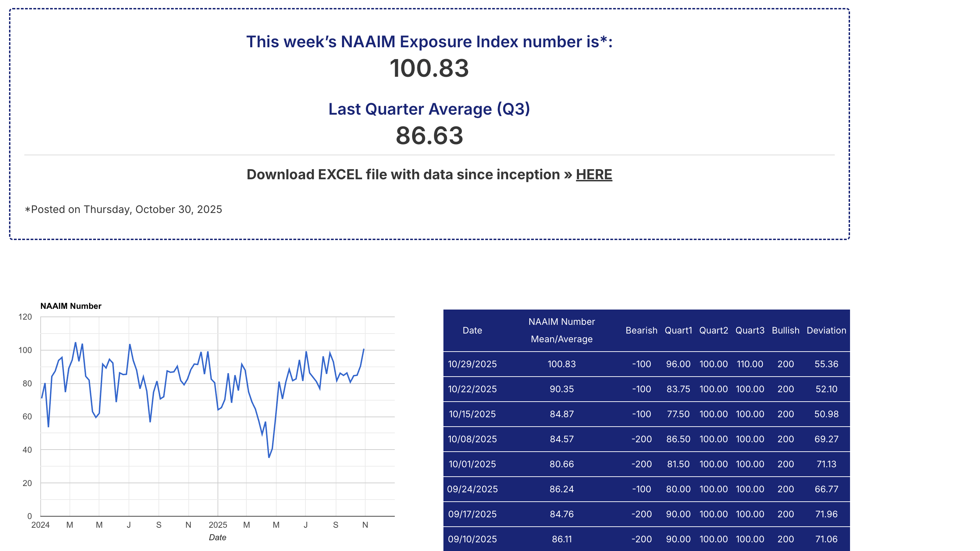Screen dimensions: 980x551
Task: Click the Quart3 column header
Action: tap(750, 330)
